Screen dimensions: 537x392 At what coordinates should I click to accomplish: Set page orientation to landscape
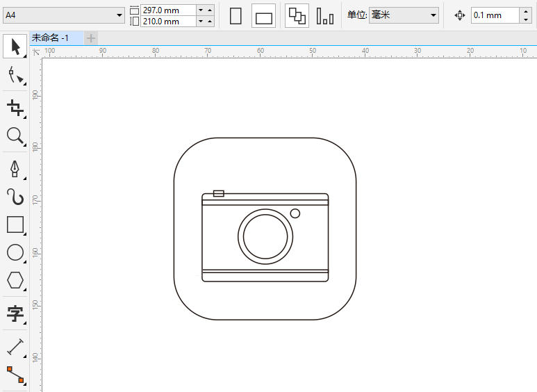[x=263, y=16]
